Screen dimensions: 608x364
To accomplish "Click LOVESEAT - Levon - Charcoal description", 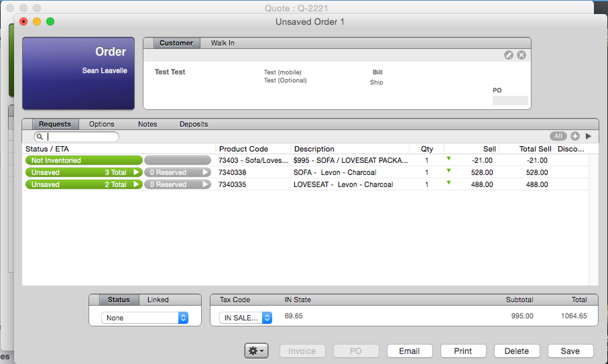I will [x=343, y=184].
